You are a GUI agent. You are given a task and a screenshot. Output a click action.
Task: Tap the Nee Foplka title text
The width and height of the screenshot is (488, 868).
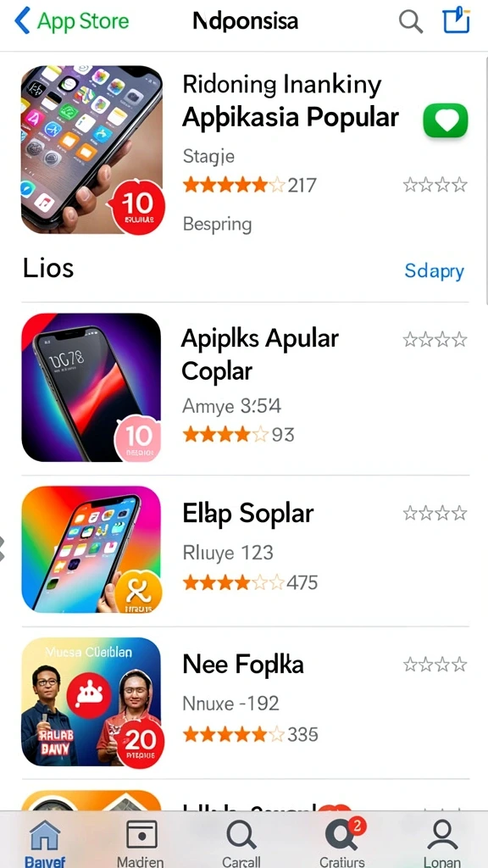pos(243,665)
